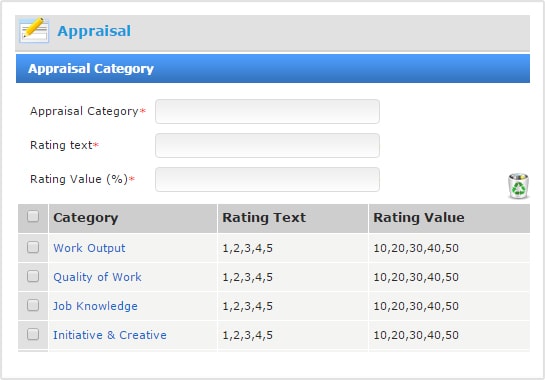This screenshot has height=380, width=545.
Task: Click the Appraisal Category blue section header
Action: click(x=273, y=68)
